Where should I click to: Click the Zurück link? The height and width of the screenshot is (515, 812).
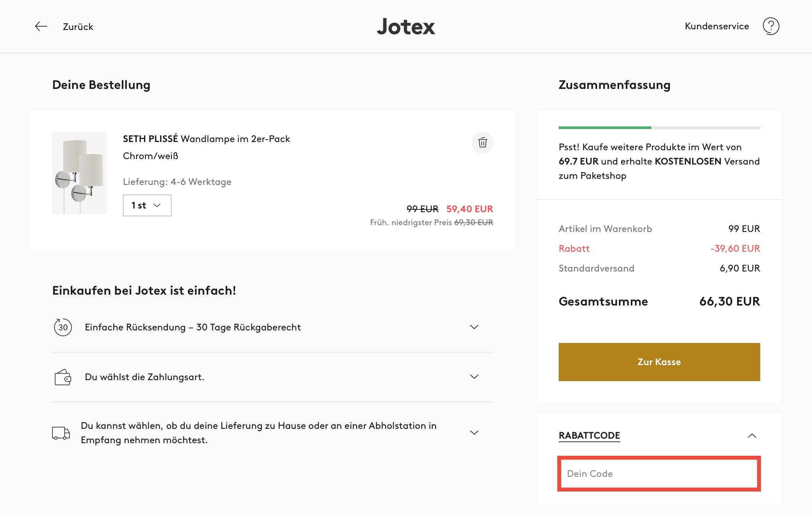[x=78, y=27]
